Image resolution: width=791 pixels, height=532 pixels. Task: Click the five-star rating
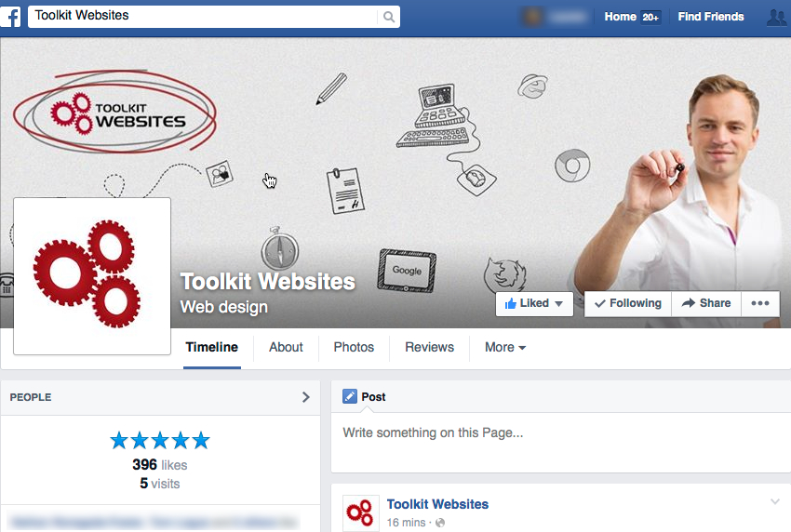tap(160, 440)
